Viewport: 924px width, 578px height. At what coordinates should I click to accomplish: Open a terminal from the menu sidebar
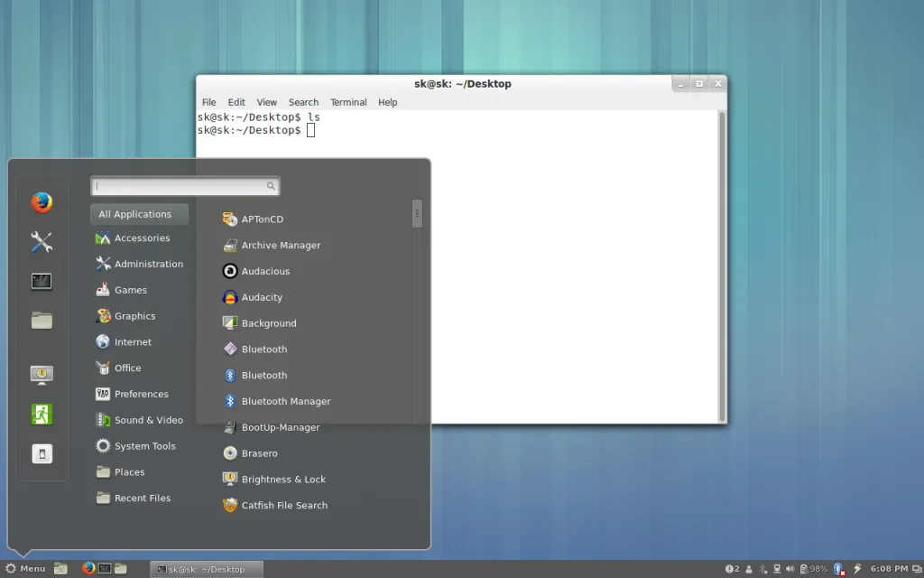pos(40,281)
